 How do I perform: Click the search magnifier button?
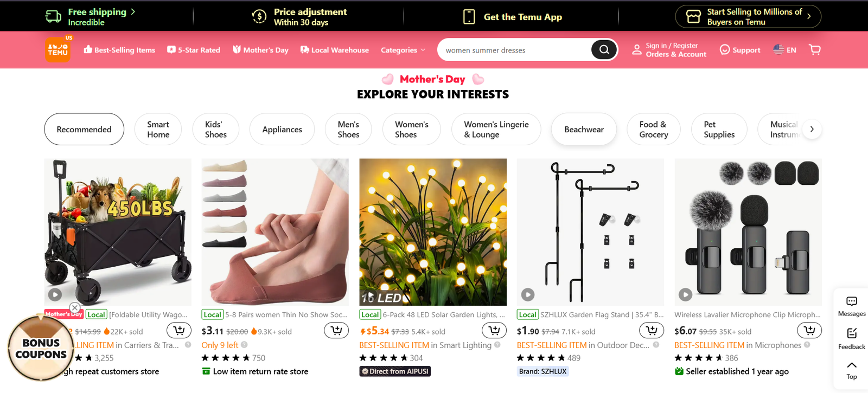click(604, 50)
